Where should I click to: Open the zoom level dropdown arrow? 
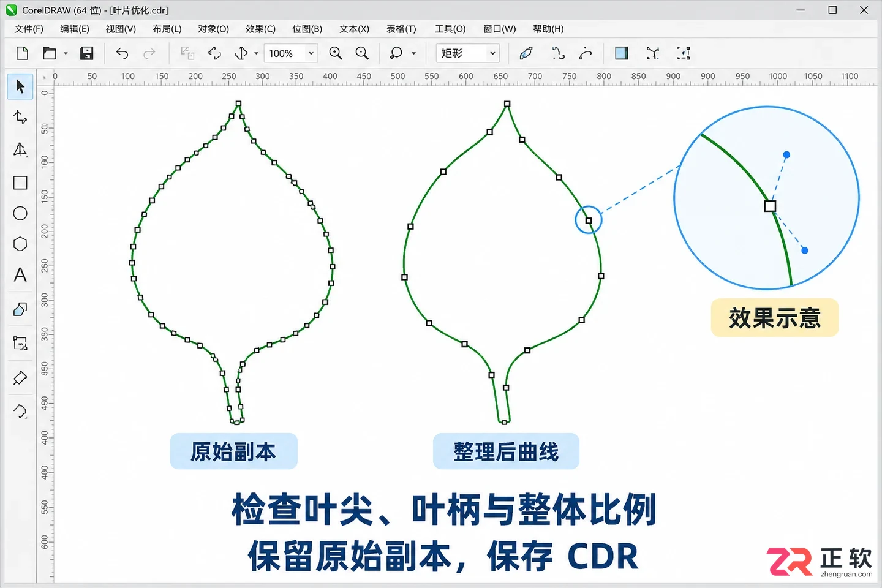click(311, 53)
